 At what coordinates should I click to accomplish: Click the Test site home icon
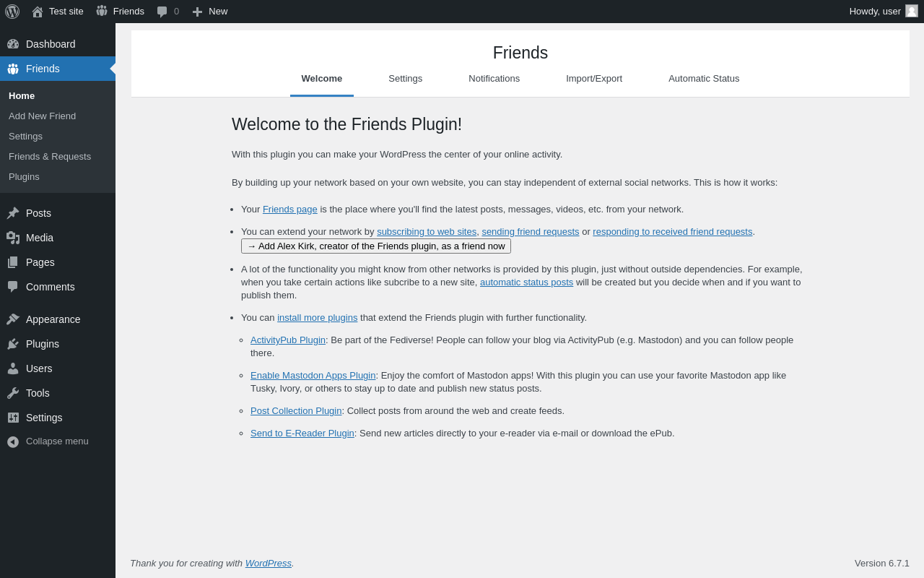[38, 12]
